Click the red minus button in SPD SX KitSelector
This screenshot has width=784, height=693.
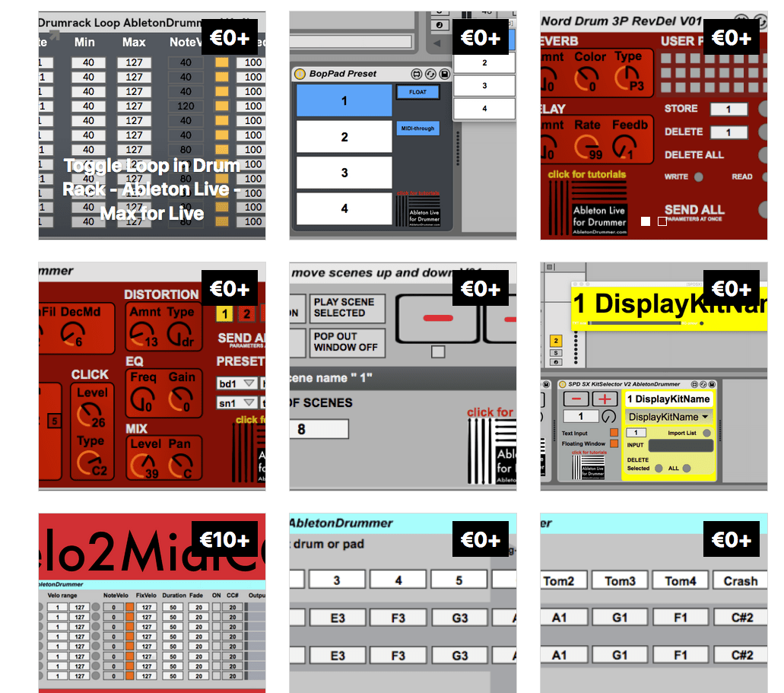(x=576, y=399)
